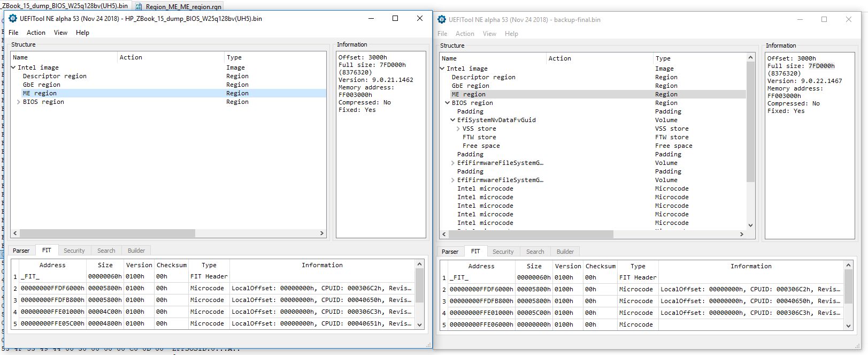Click Region_ME_ME_region.rgn tab file icon

coord(139,6)
